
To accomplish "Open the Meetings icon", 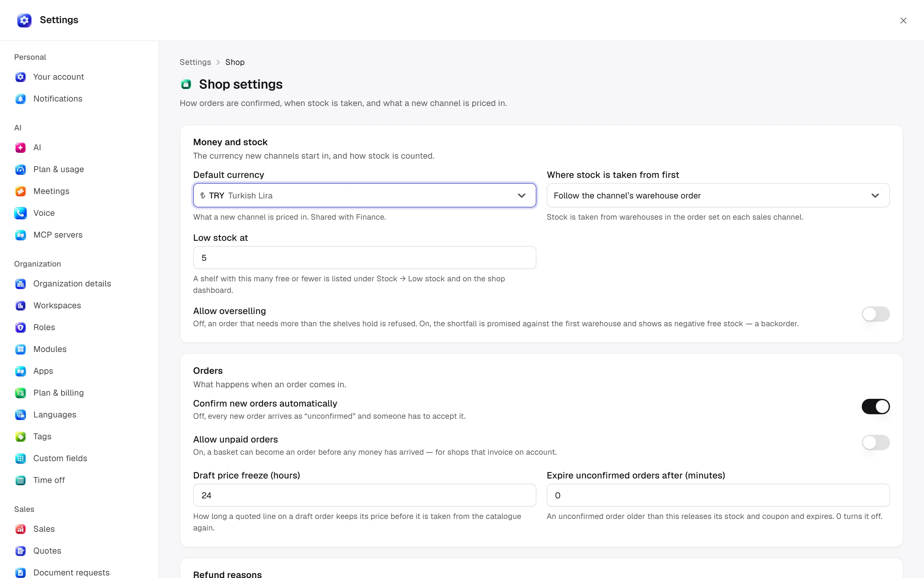I will coord(21,191).
